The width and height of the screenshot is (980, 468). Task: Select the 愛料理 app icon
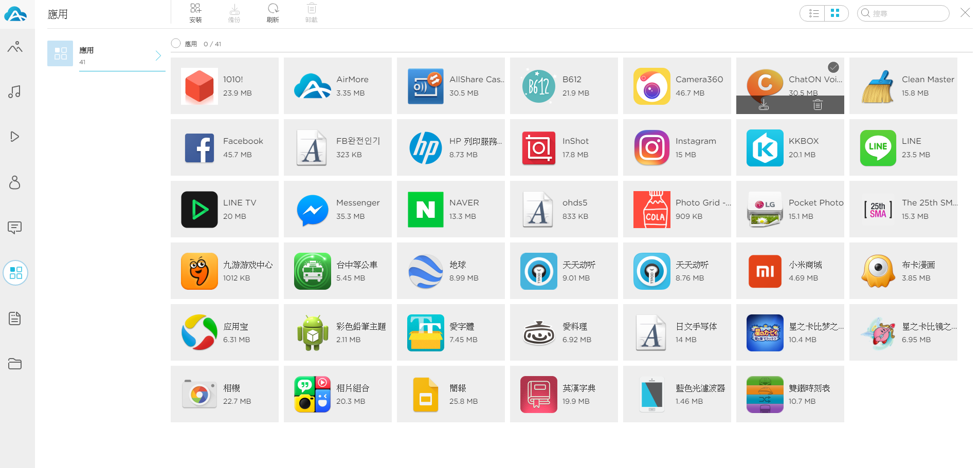(x=539, y=333)
